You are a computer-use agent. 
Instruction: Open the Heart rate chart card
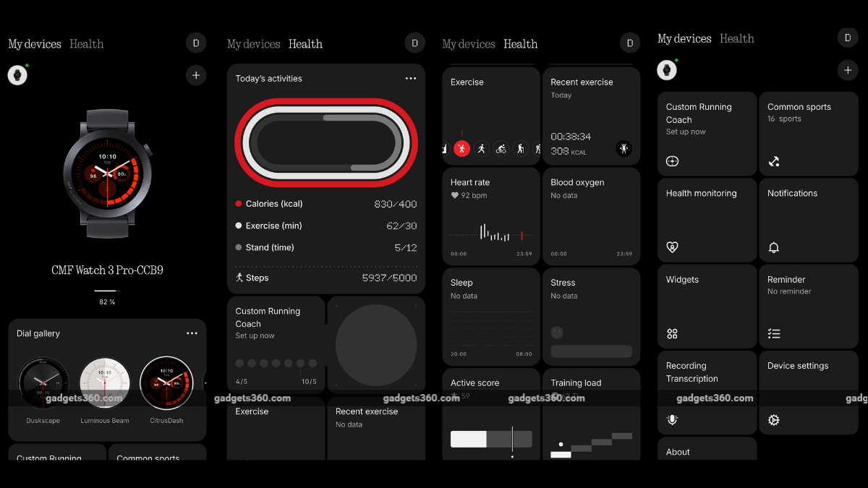coord(491,216)
